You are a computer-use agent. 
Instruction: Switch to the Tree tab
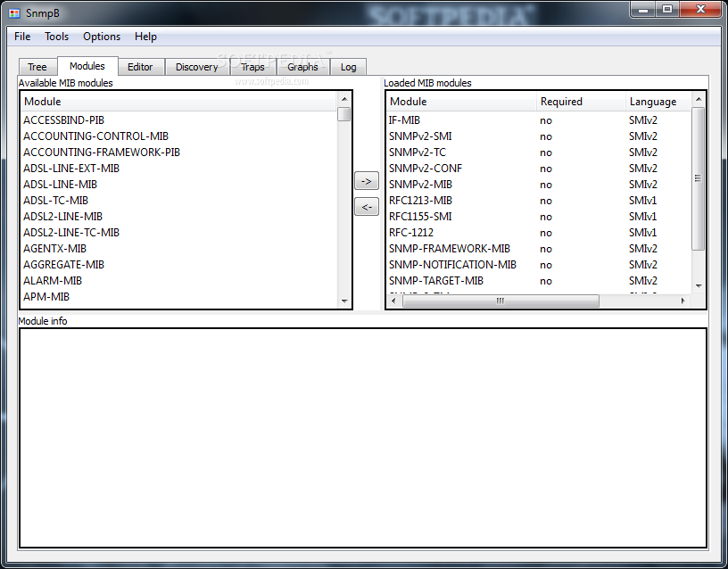(37, 67)
